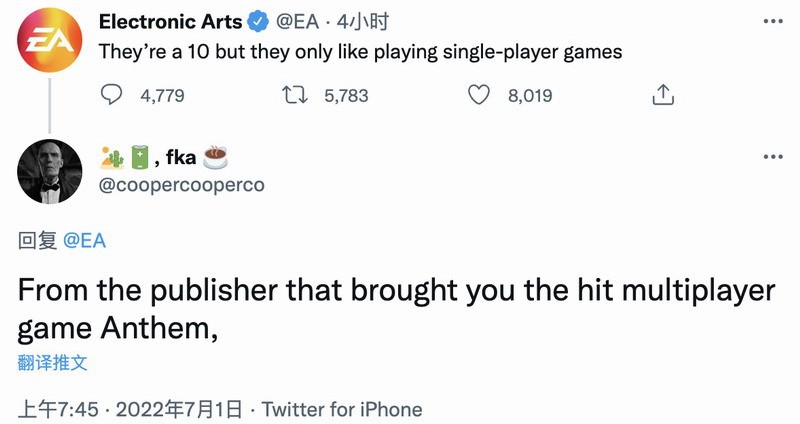Open more options on coopercooperco reply
This screenshot has height=424, width=800.
click(772, 157)
